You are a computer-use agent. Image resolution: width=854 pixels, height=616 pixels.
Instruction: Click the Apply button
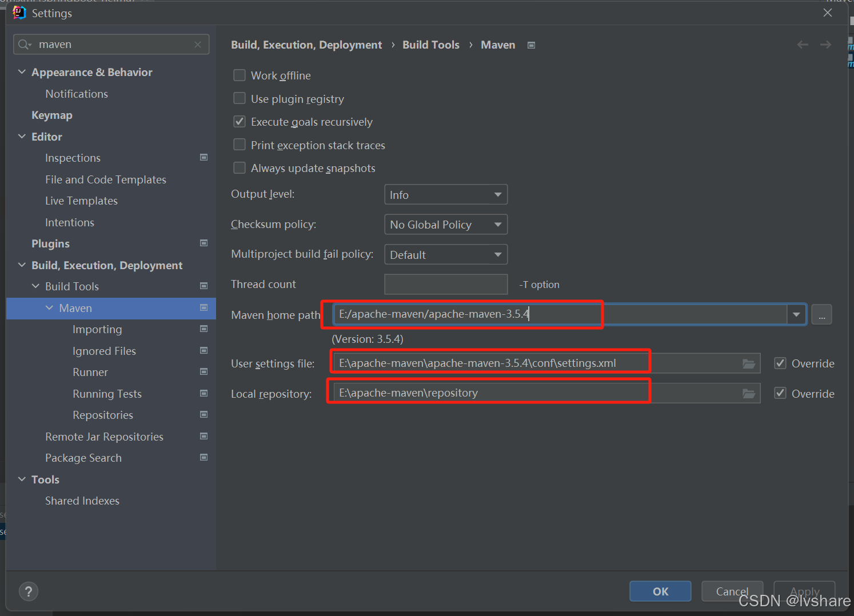[804, 591]
